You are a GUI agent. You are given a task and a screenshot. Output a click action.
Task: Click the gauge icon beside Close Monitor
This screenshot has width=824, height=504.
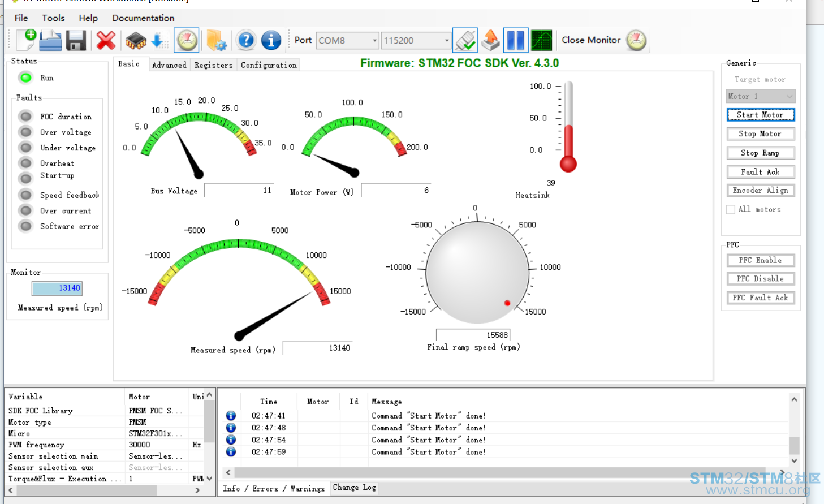click(636, 40)
